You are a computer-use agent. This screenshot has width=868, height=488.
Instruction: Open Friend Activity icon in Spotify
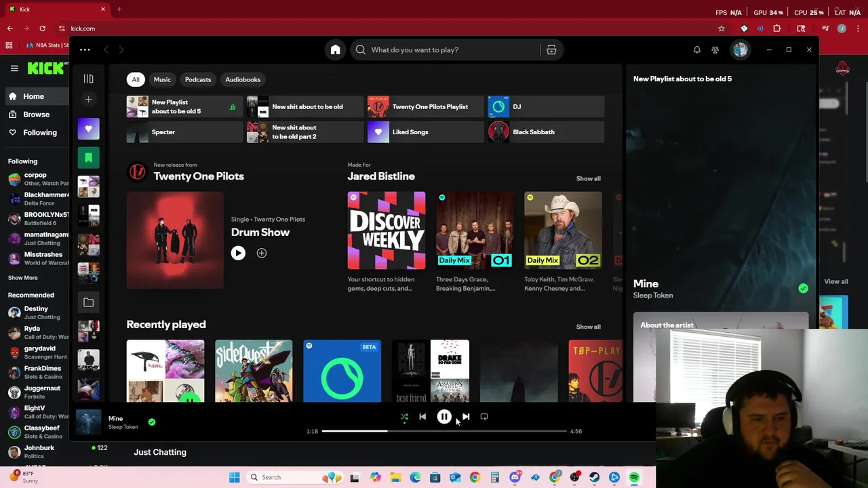(x=715, y=49)
